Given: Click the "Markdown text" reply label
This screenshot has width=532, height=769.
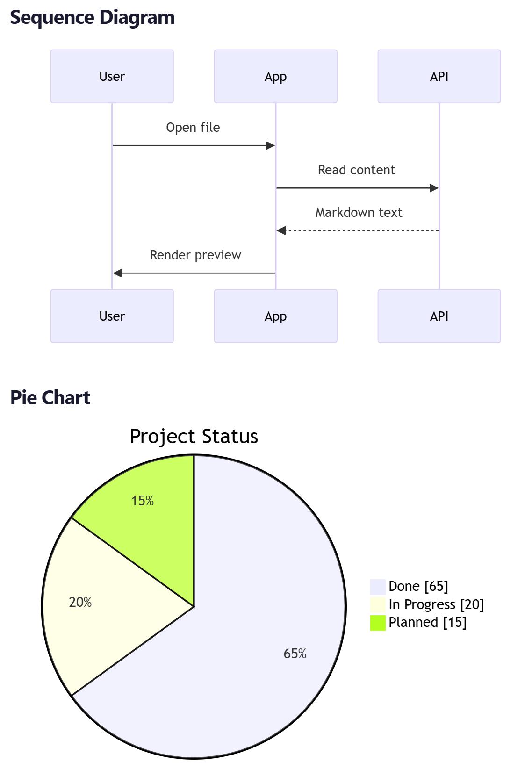Looking at the screenshot, I should 359,213.
